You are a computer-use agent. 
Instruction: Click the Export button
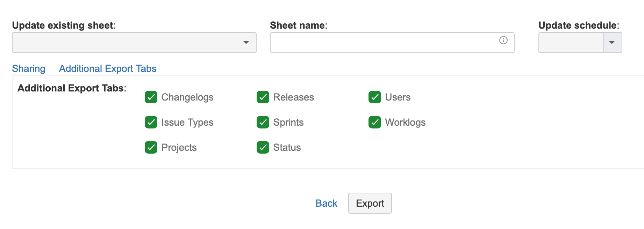(x=370, y=203)
